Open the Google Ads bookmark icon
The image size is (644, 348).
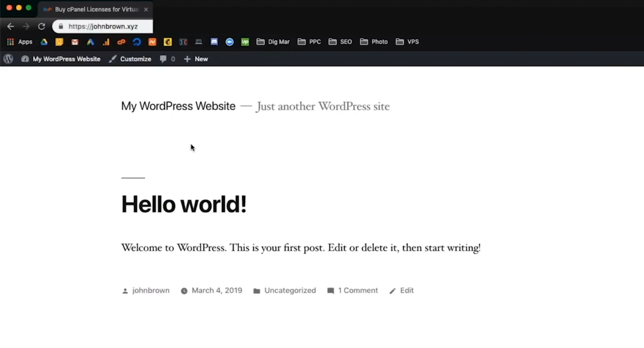(90, 42)
